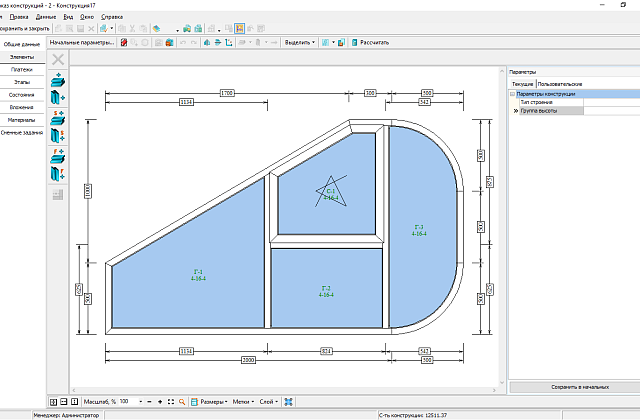Open the Сменные задания section
640x420 pixels.
pos(22,133)
